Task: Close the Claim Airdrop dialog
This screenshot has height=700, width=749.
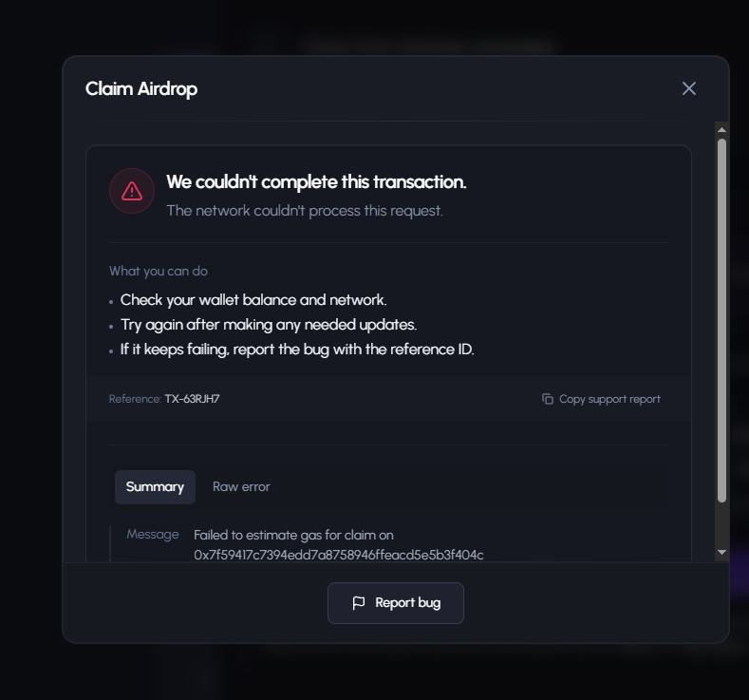Action: pyautogui.click(x=689, y=88)
